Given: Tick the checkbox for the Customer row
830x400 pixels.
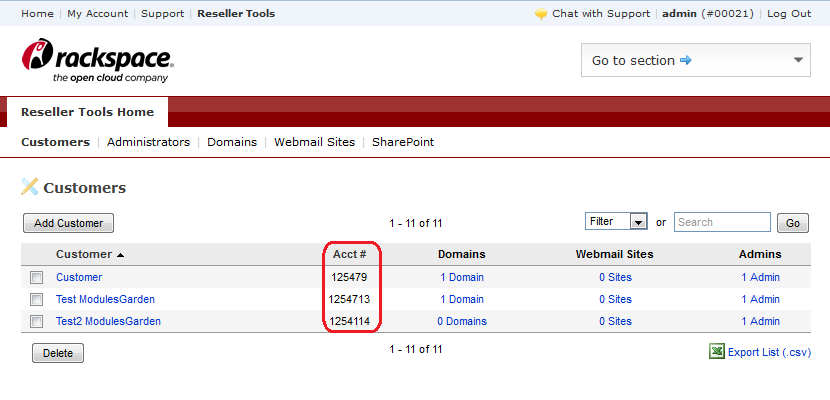Looking at the screenshot, I should [37, 277].
